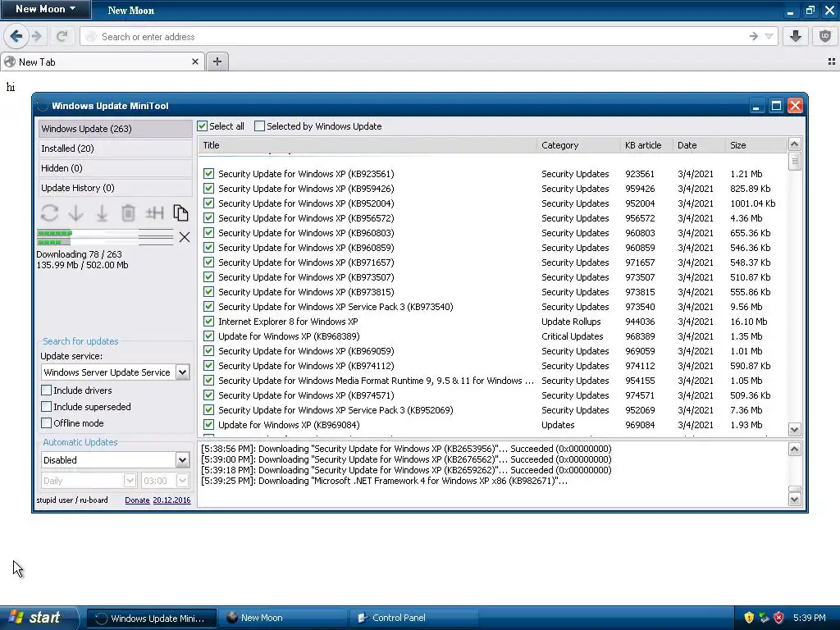Sort by Size column header

pyautogui.click(x=756, y=145)
